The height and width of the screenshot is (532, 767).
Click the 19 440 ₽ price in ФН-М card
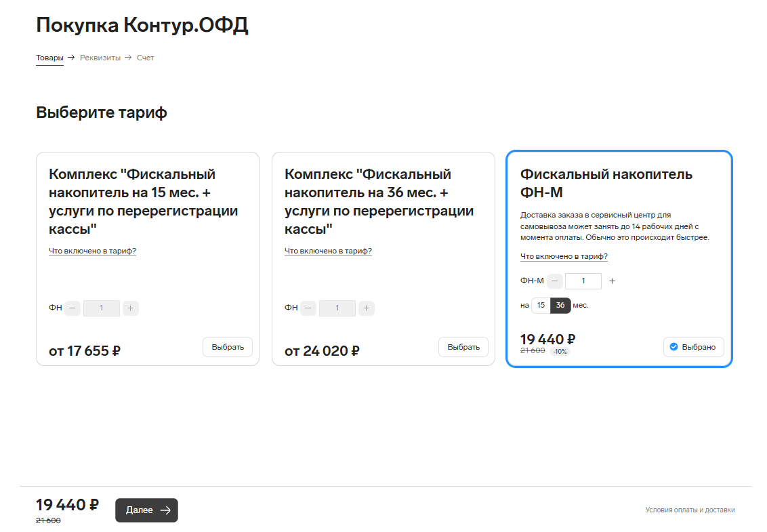pyautogui.click(x=548, y=339)
